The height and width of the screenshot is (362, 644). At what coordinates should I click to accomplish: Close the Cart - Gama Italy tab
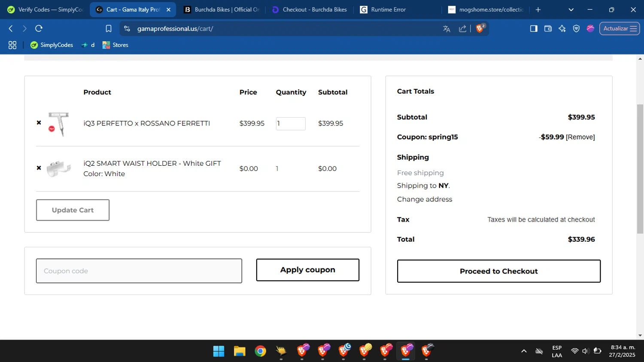pos(168,9)
